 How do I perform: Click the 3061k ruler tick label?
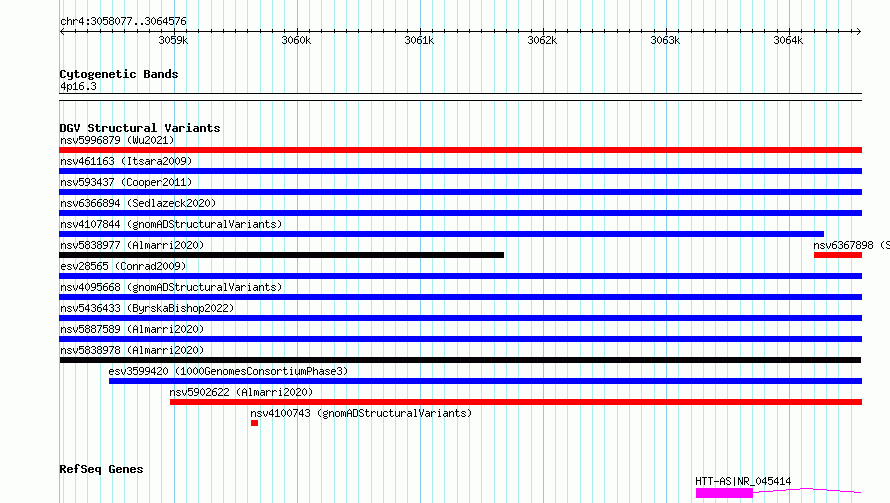tap(419, 41)
